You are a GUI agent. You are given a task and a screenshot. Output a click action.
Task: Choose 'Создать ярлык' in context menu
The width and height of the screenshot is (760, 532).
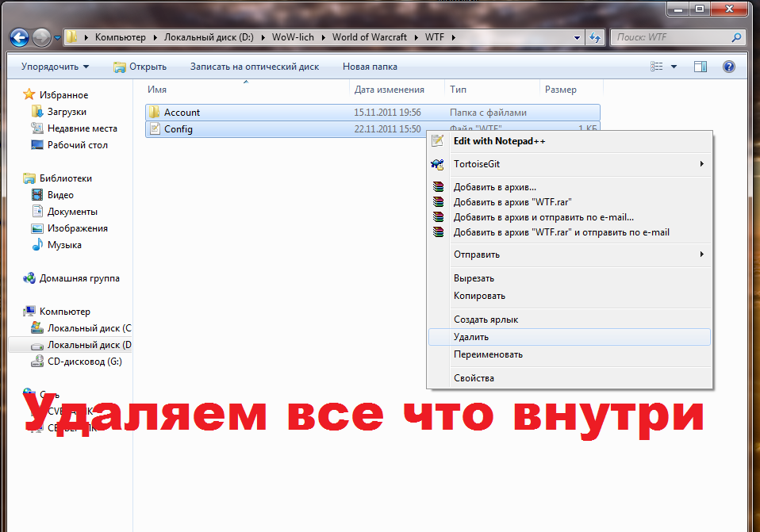tap(570, 320)
